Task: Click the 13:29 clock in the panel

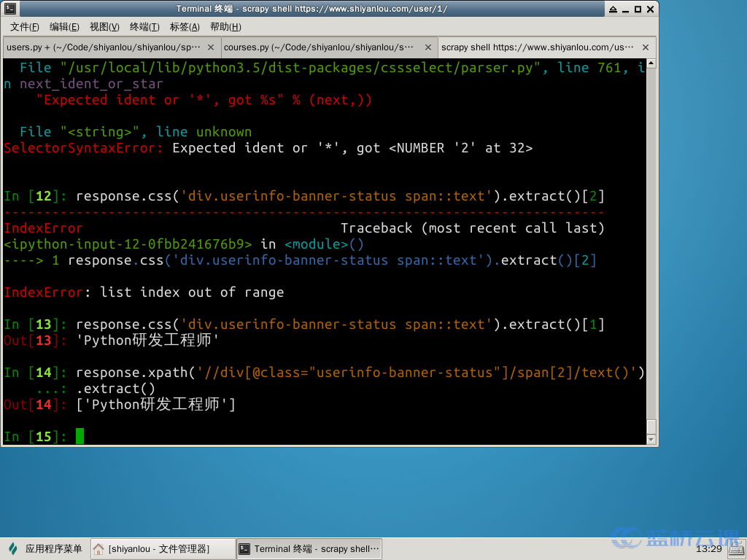Action: (709, 549)
